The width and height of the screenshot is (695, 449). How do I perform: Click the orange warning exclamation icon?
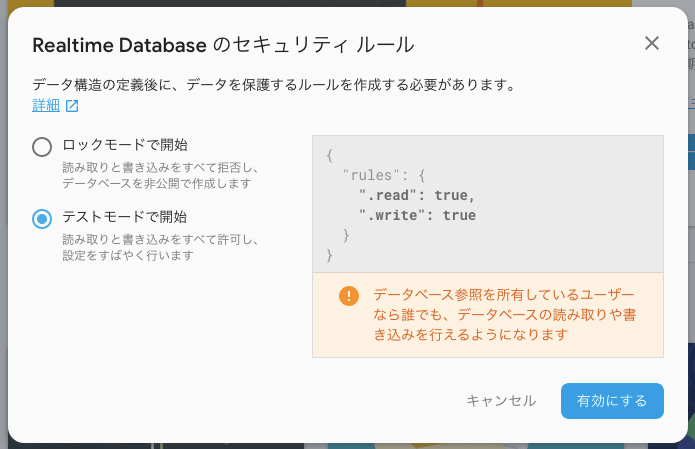[349, 296]
